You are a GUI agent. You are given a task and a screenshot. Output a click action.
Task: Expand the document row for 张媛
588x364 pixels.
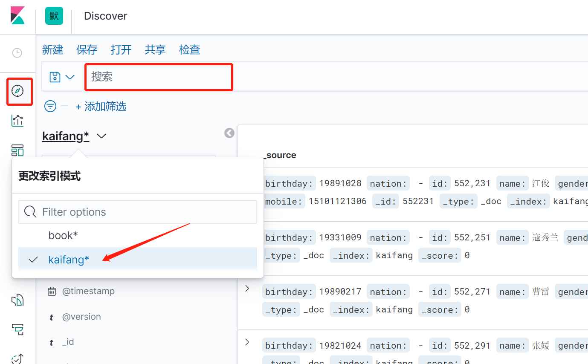click(x=247, y=342)
